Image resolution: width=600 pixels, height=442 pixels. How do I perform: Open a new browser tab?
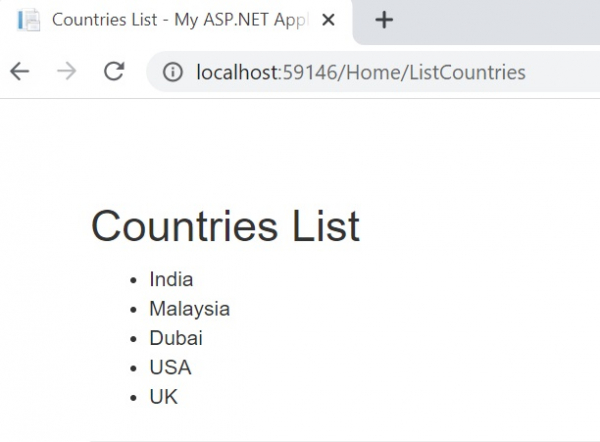384,20
